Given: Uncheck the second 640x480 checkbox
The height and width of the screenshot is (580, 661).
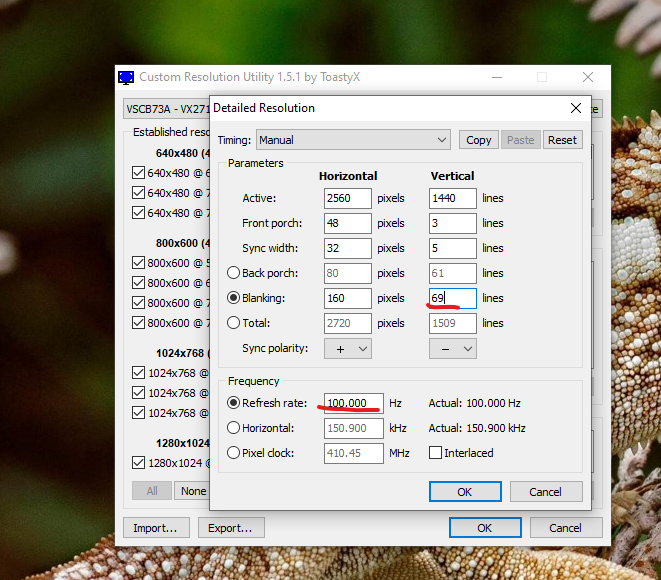Looking at the screenshot, I should pyautogui.click(x=138, y=193).
